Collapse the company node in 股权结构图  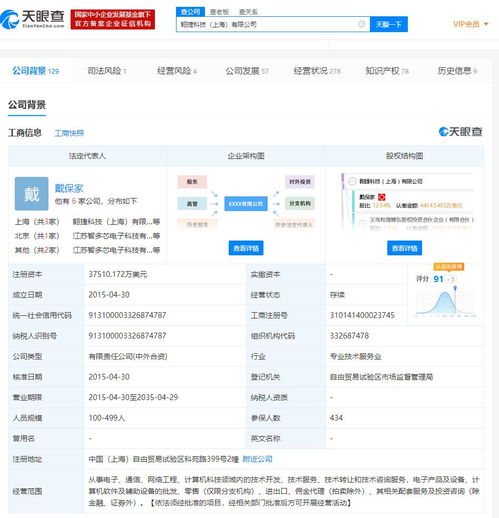point(352,181)
